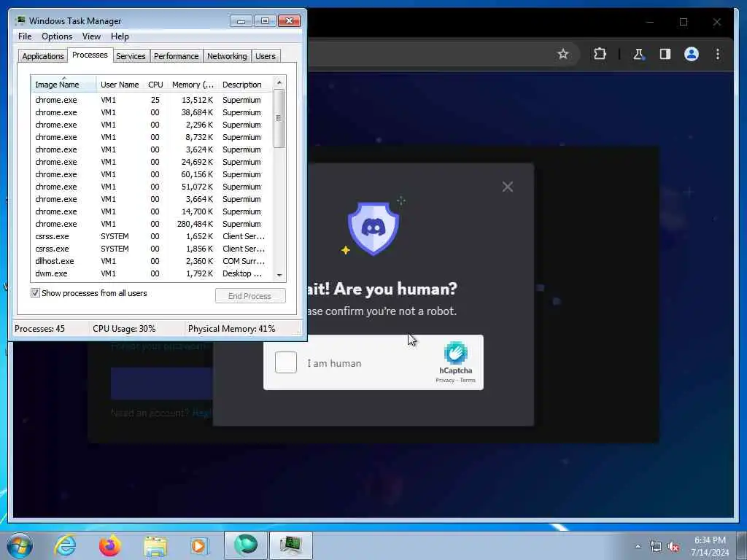Open the Task Manager Options menu
The height and width of the screenshot is (560, 747).
tap(57, 36)
